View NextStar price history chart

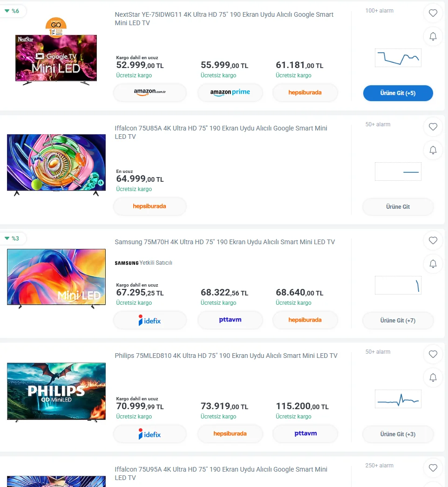click(x=398, y=58)
